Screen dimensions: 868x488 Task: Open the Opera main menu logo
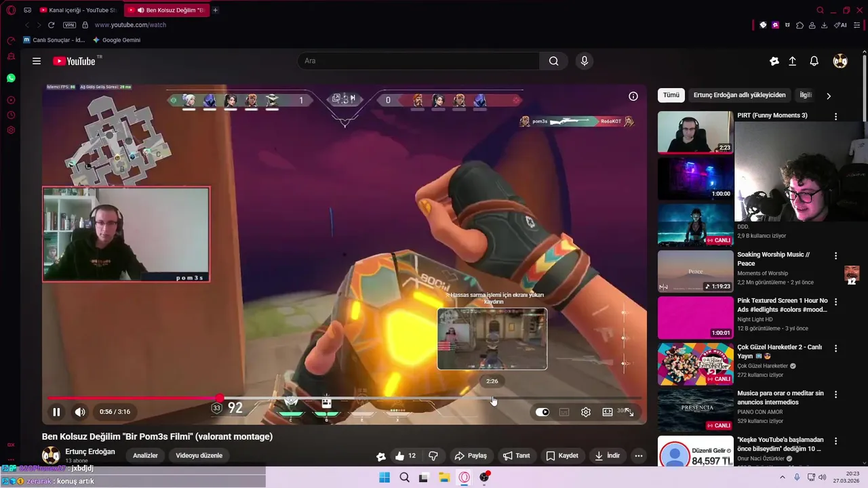[11, 10]
